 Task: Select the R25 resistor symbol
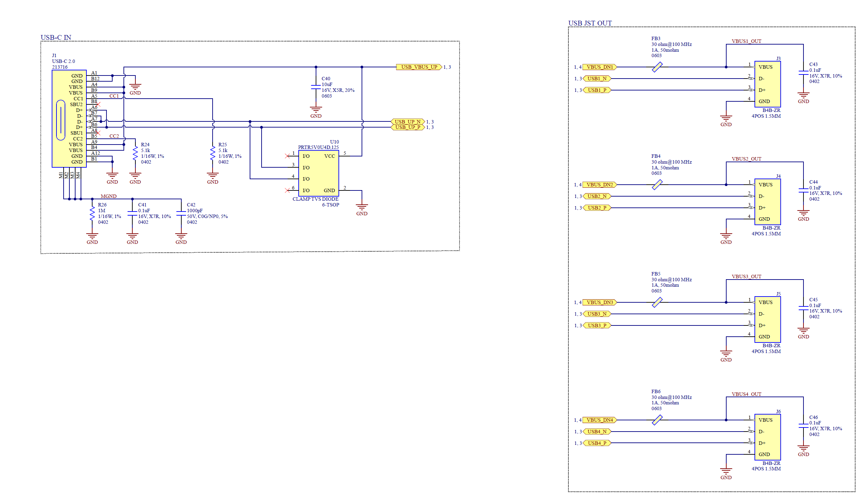coord(213,153)
